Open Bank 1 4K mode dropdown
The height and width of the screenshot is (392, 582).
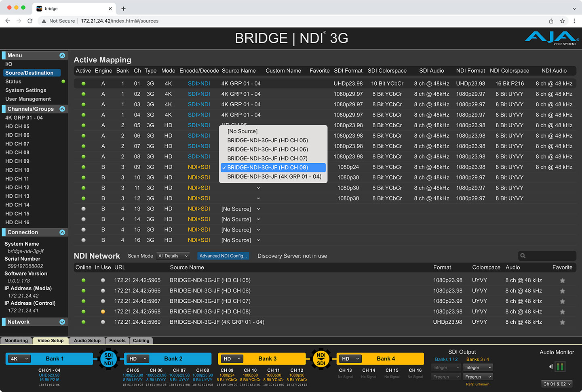20,358
